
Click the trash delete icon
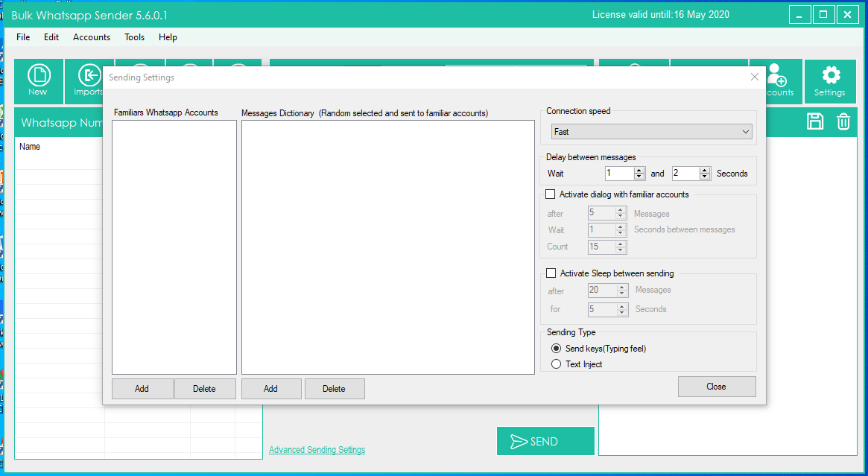843,122
